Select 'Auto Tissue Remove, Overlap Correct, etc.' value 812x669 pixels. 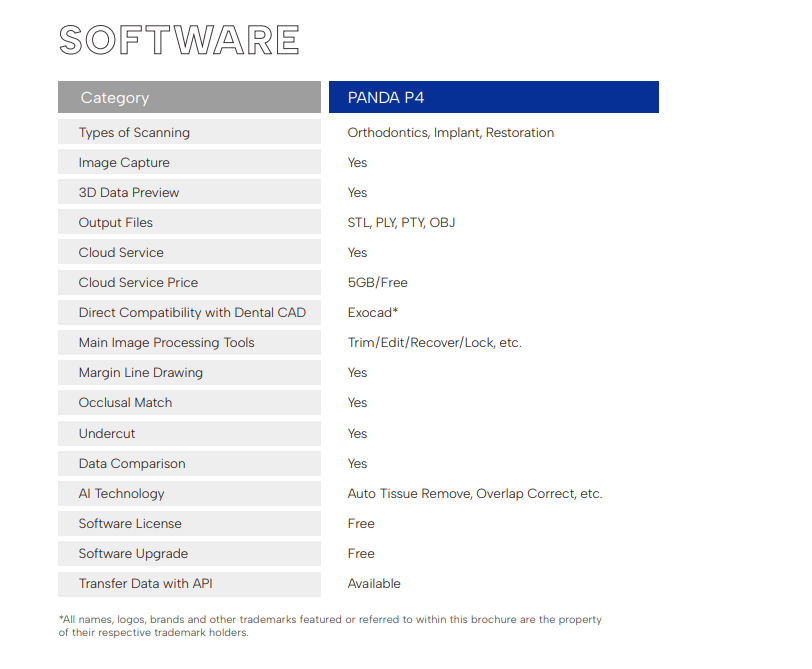(475, 494)
